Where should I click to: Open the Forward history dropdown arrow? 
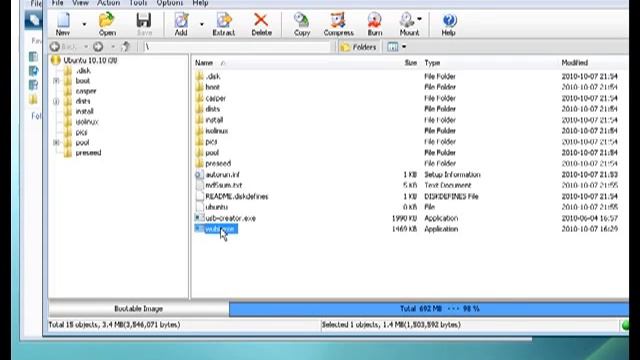click(x=113, y=47)
